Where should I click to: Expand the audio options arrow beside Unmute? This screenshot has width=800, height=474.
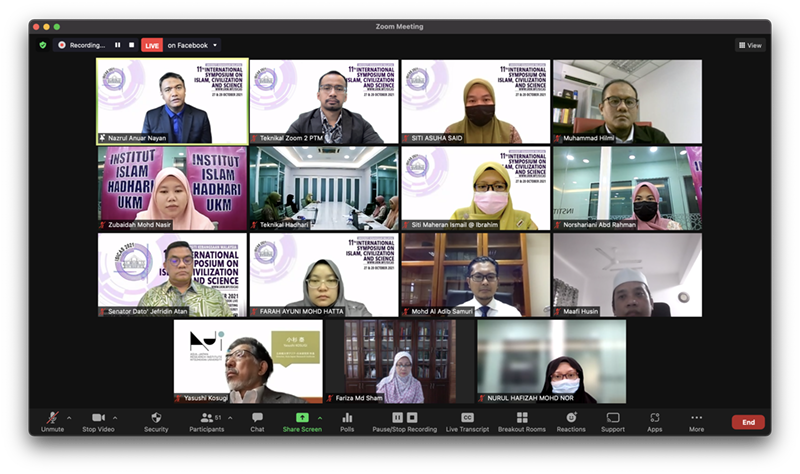69,417
